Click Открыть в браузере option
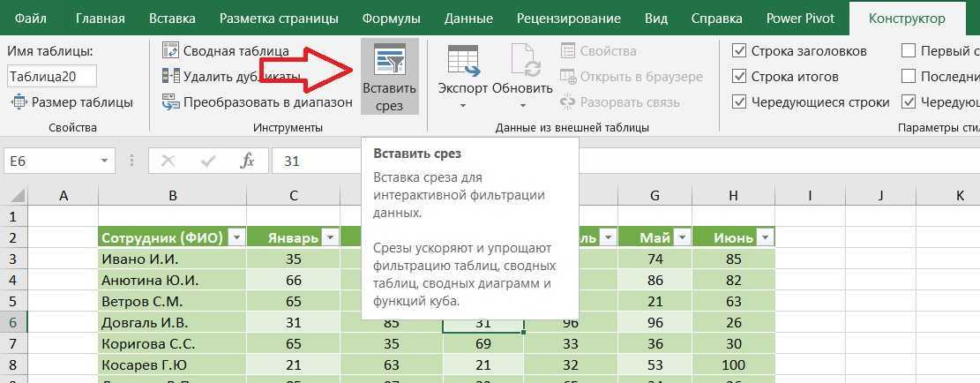 coord(632,76)
